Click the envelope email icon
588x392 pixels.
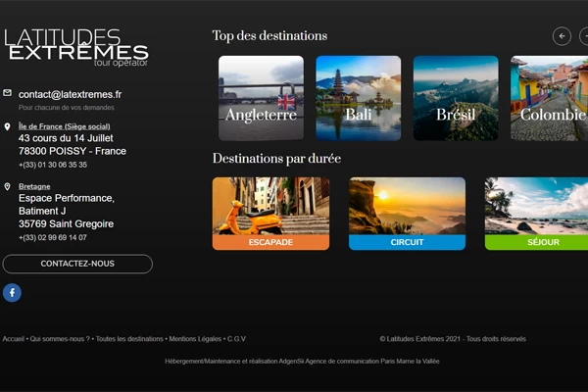tap(8, 93)
